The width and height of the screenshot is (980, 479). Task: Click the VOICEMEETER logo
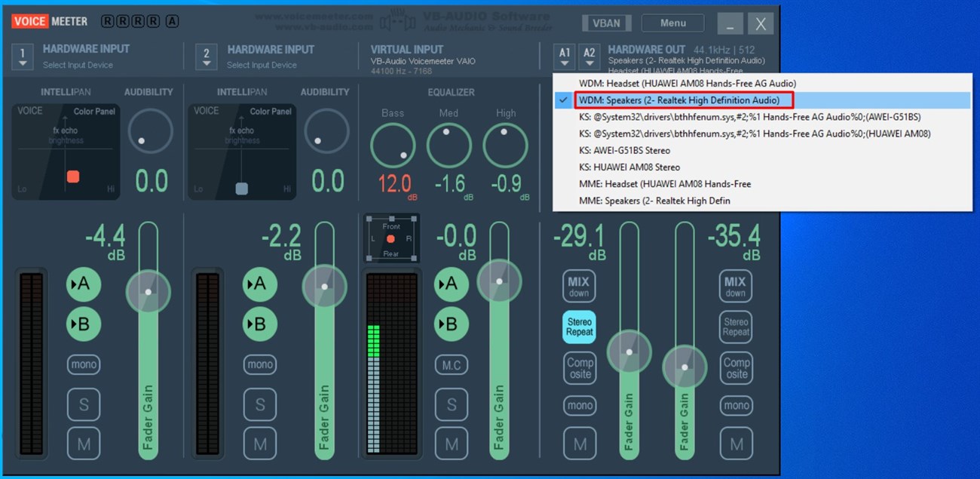(51, 21)
